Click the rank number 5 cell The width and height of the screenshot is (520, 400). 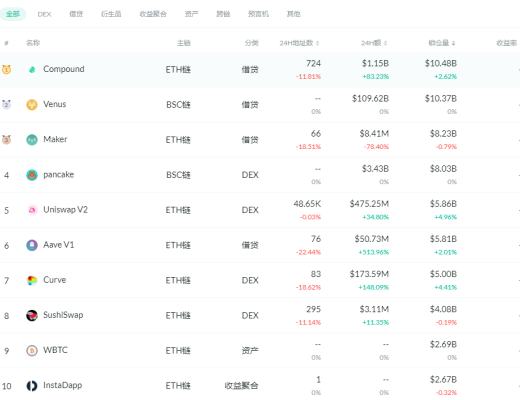(7, 211)
